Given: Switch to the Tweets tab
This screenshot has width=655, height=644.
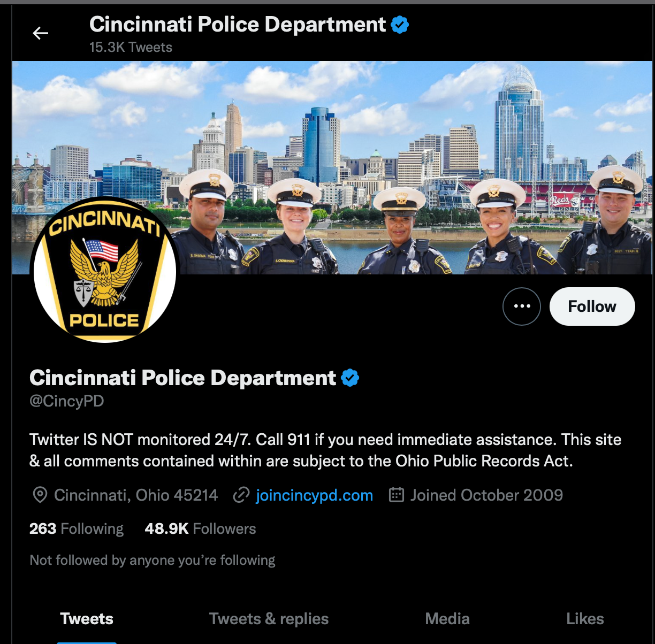Looking at the screenshot, I should coord(87,619).
